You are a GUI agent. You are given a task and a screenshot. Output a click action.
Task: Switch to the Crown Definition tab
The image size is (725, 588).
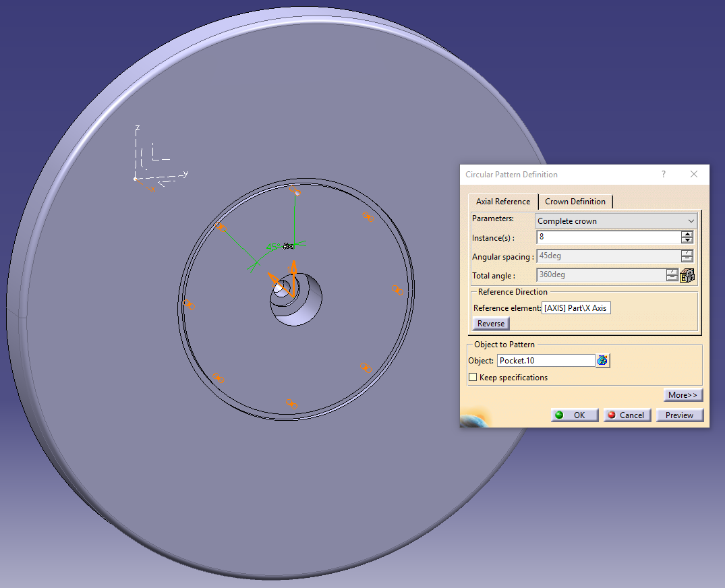point(576,201)
